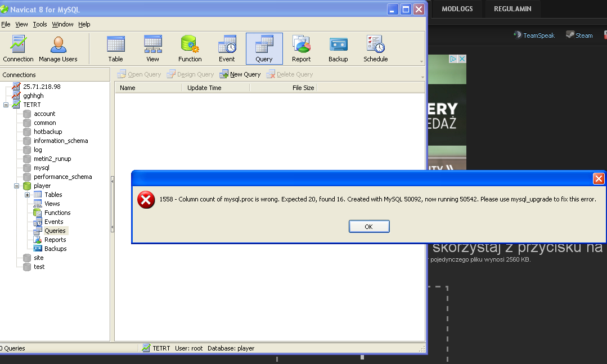Select the TETRT connection
Image resolution: width=607 pixels, height=364 pixels.
click(32, 105)
